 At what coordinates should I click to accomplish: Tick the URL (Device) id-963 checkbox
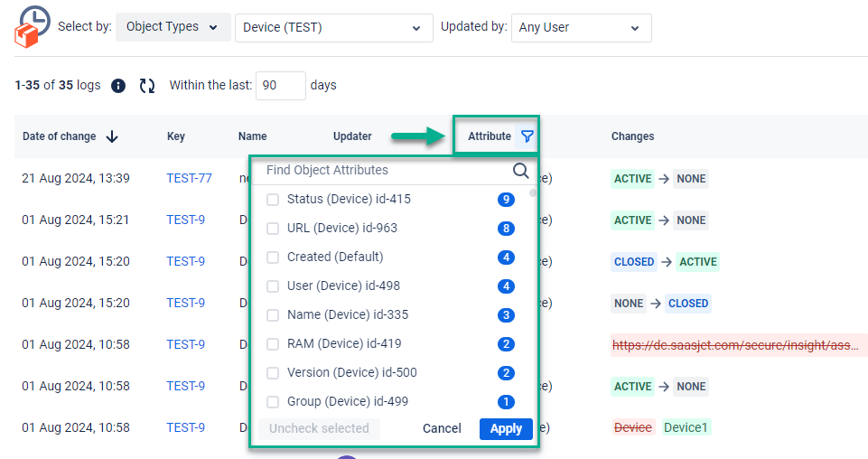point(273,229)
